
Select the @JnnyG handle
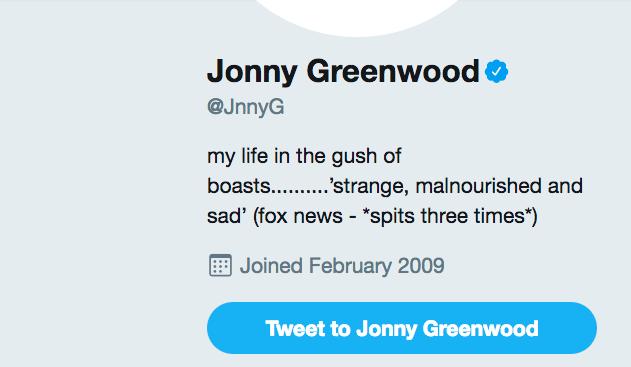click(245, 107)
